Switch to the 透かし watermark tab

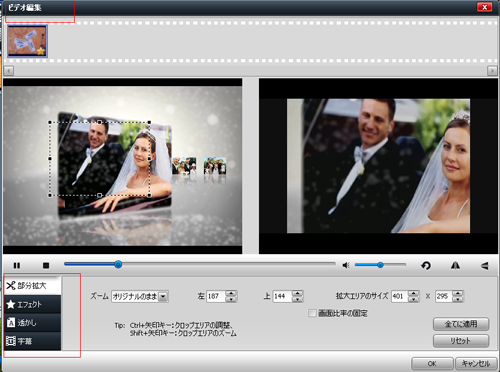point(33,323)
